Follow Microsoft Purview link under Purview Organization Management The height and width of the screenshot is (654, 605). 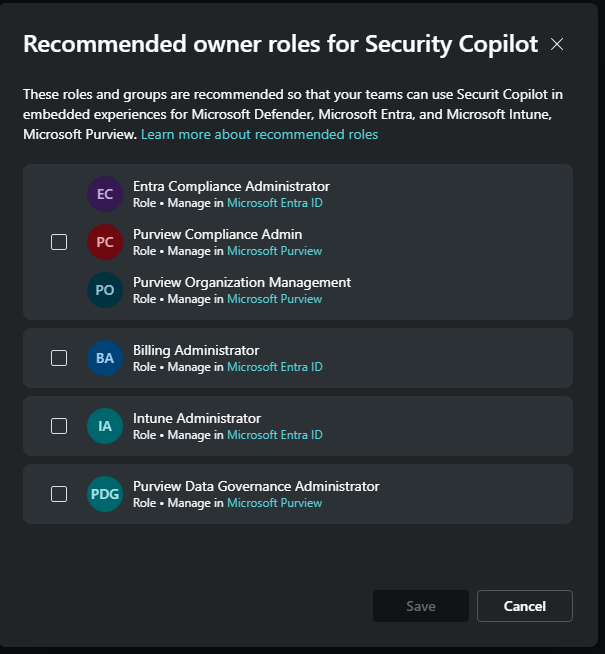tap(274, 299)
